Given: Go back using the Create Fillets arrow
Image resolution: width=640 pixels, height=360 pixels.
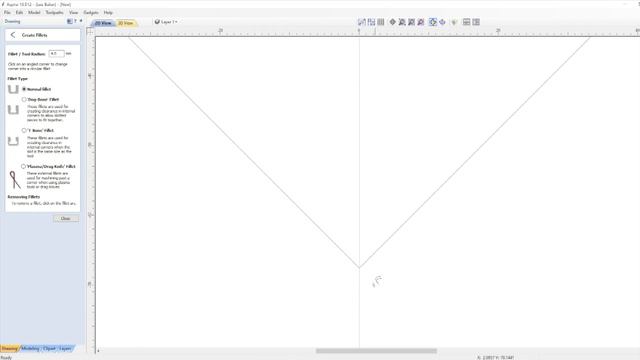Looking at the screenshot, I should (x=13, y=35).
